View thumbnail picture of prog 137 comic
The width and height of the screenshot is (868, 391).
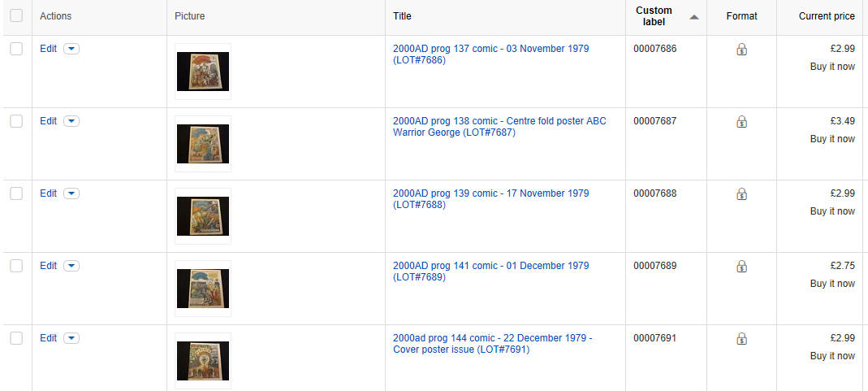point(203,72)
